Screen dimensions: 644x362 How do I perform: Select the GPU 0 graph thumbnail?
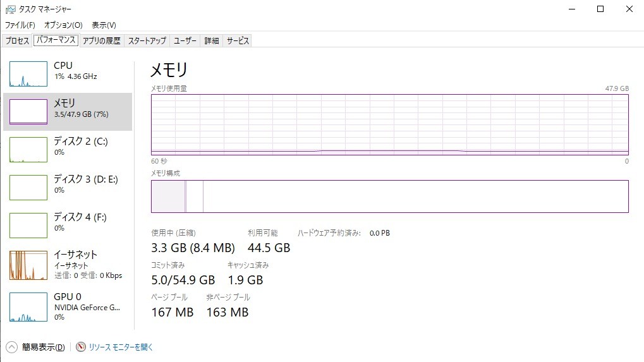28,306
